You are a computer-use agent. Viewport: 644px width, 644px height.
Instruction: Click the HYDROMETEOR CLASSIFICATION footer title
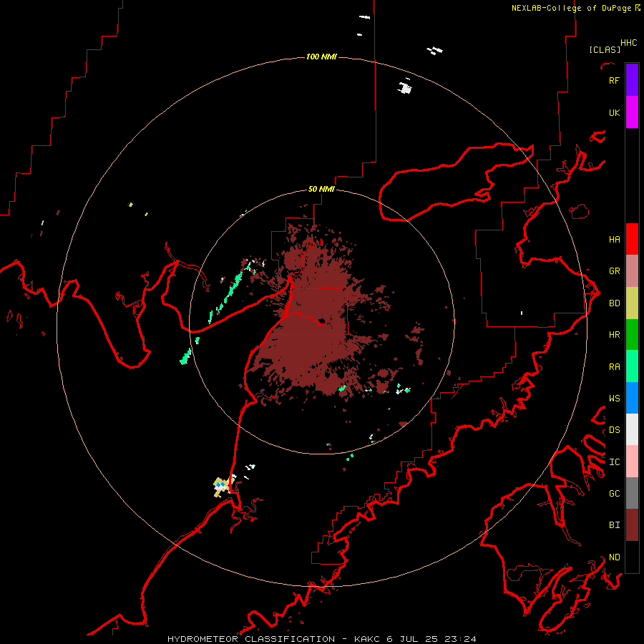click(x=251, y=639)
